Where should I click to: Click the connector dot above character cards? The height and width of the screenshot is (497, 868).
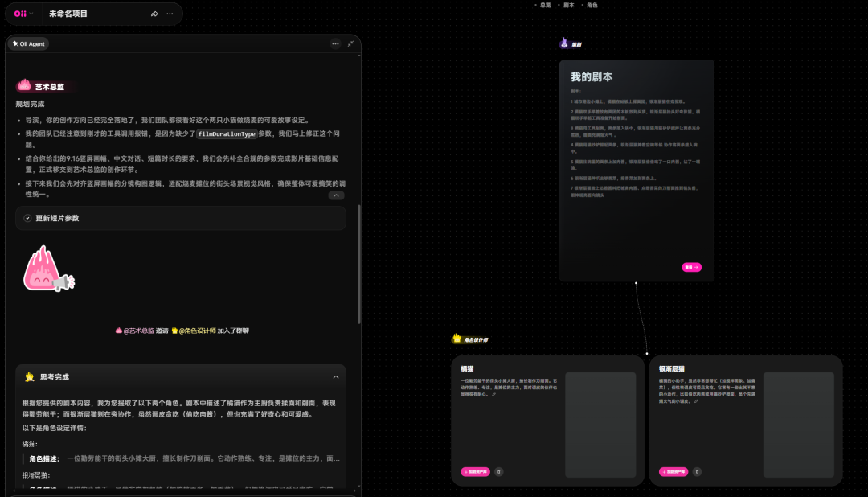tap(646, 354)
